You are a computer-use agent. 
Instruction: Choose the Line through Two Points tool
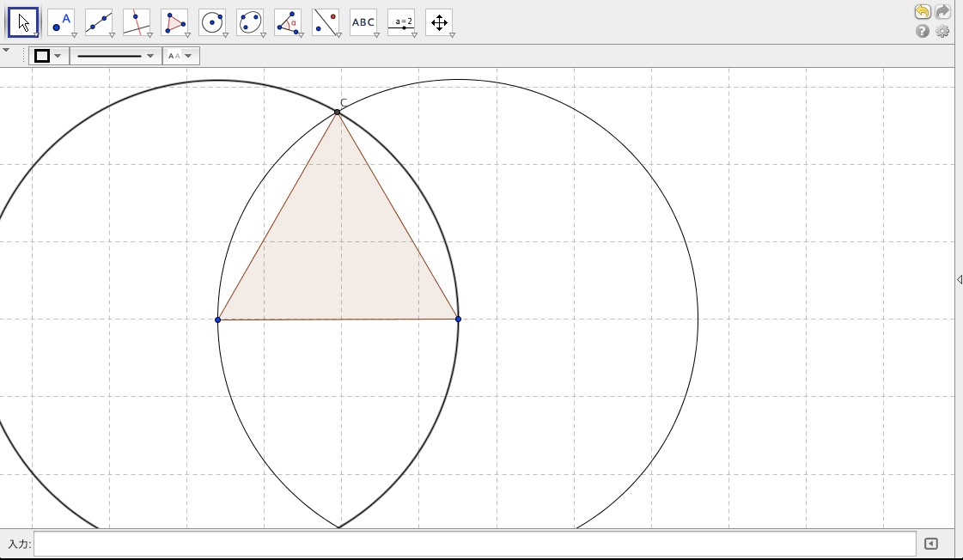(99, 22)
